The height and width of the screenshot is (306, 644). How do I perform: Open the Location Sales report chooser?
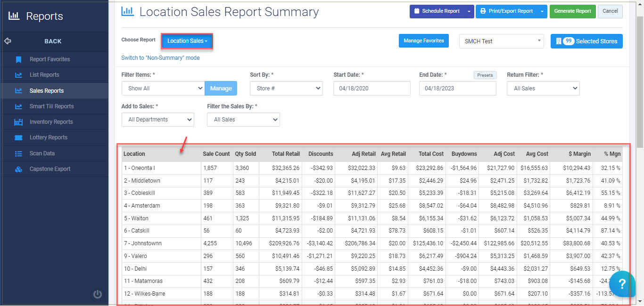187,41
